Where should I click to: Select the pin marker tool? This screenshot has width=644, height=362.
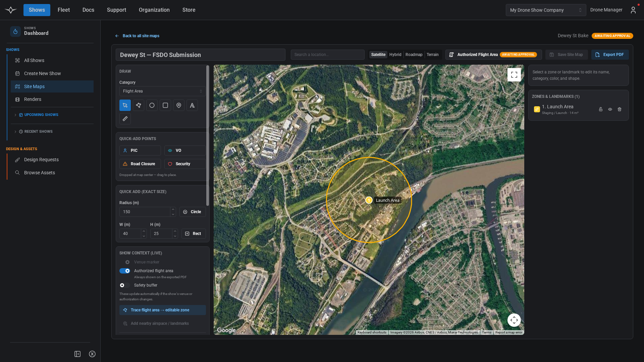[179, 105]
